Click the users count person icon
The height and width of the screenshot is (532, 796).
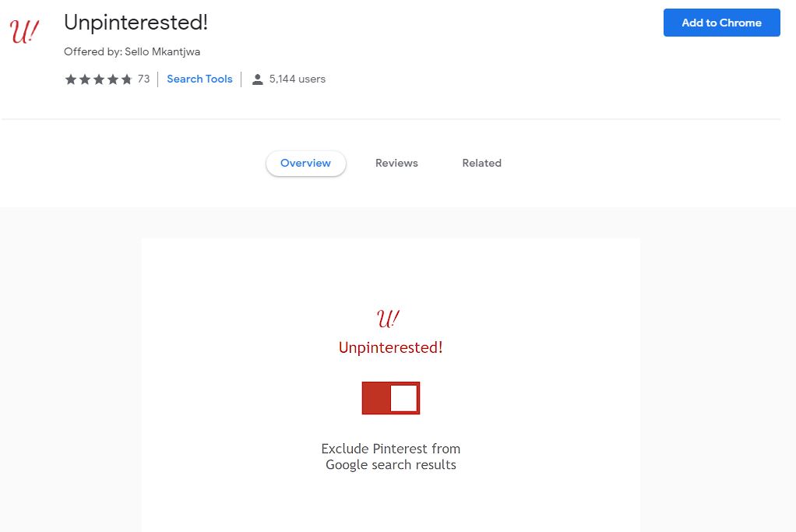pos(256,78)
